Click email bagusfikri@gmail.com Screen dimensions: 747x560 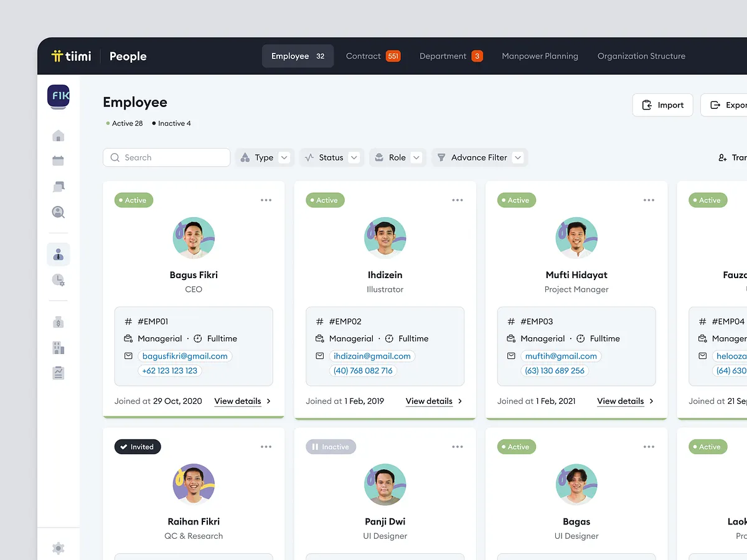pos(185,357)
